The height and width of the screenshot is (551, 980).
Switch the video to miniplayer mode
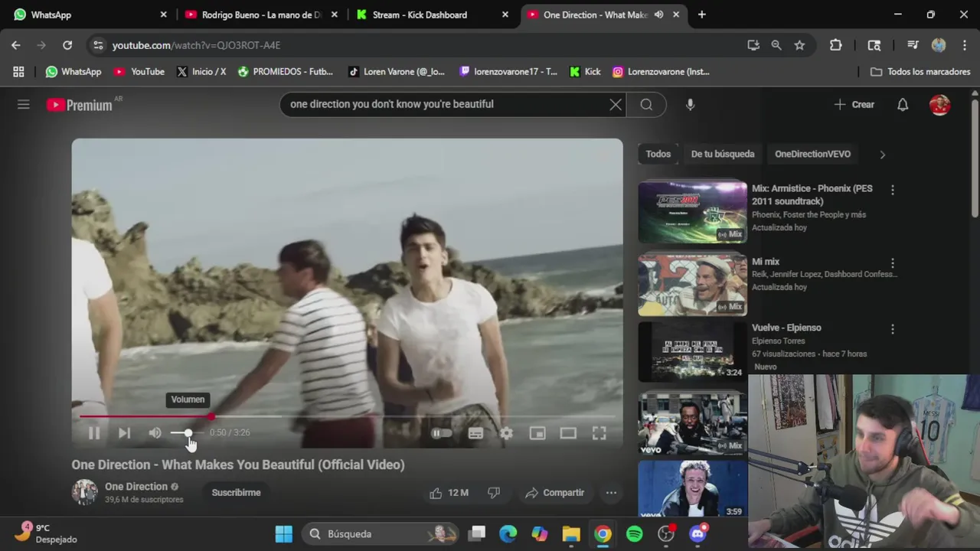537,433
